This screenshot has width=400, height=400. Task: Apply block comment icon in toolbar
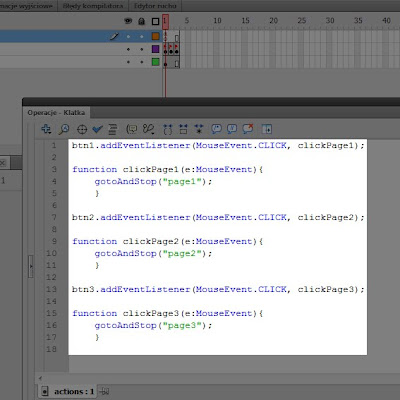pos(216,129)
